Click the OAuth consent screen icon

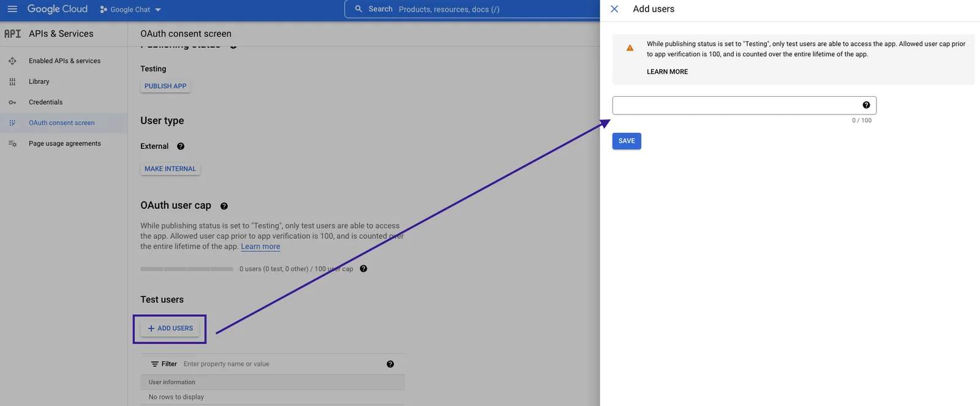click(12, 123)
